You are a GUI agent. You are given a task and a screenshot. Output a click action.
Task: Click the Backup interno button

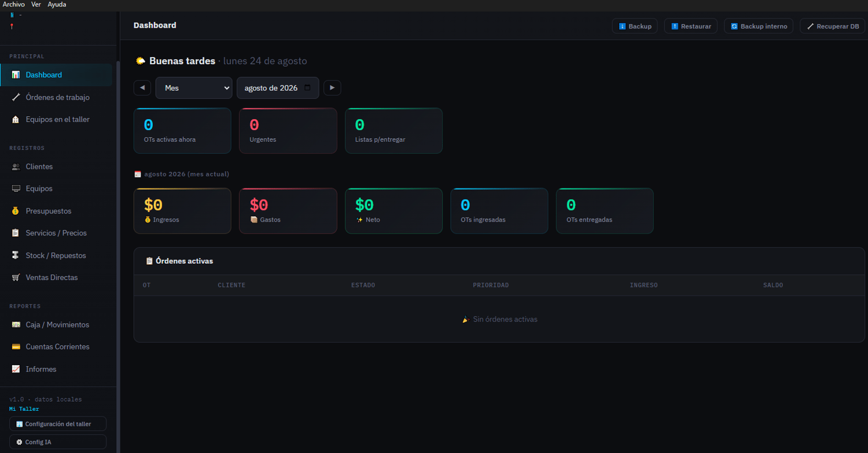coord(759,26)
